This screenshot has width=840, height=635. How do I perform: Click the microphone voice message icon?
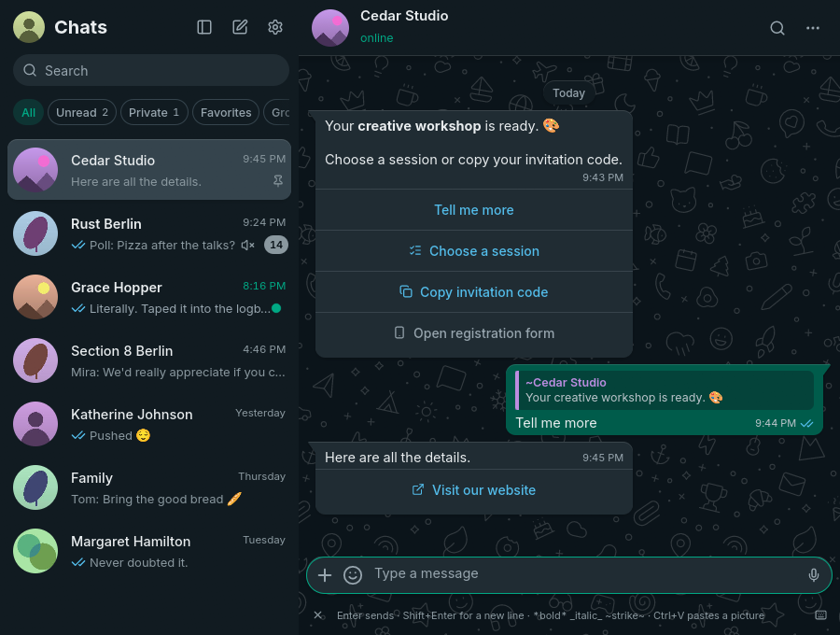click(813, 575)
